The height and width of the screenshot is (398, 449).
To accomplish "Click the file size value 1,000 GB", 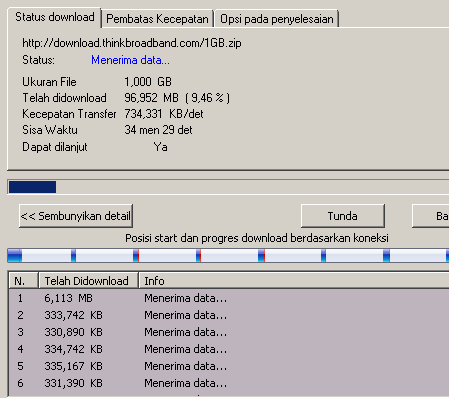I will [x=148, y=82].
